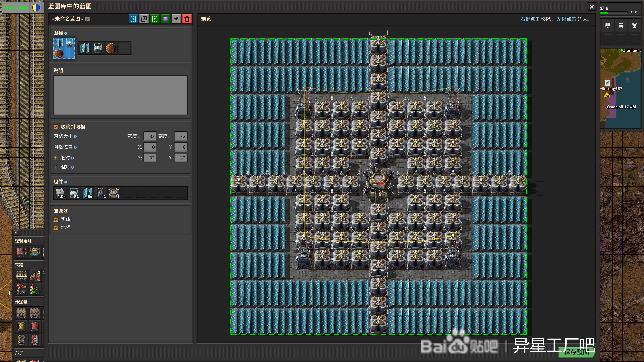Select the arithmetic combinator in 逻辑电路

(35, 252)
